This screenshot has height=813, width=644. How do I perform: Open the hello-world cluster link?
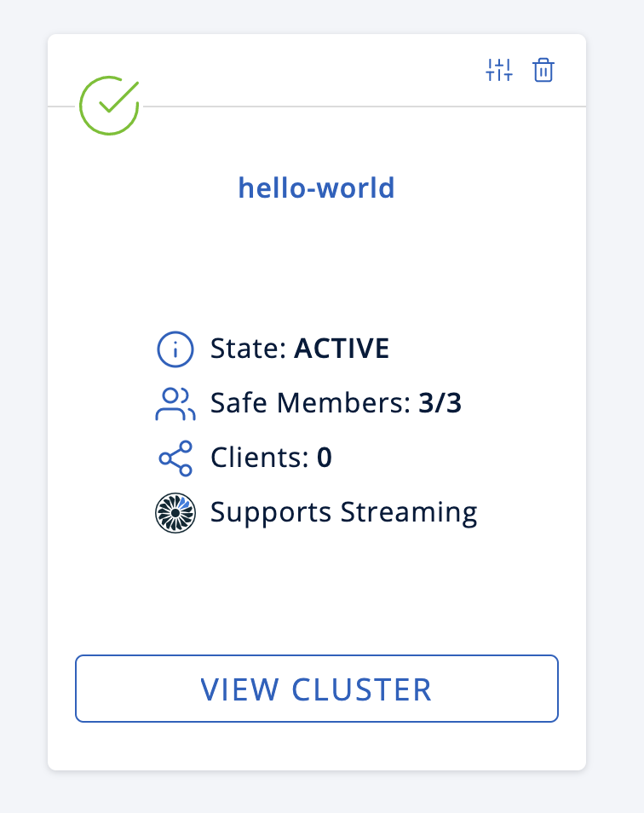[316, 187]
